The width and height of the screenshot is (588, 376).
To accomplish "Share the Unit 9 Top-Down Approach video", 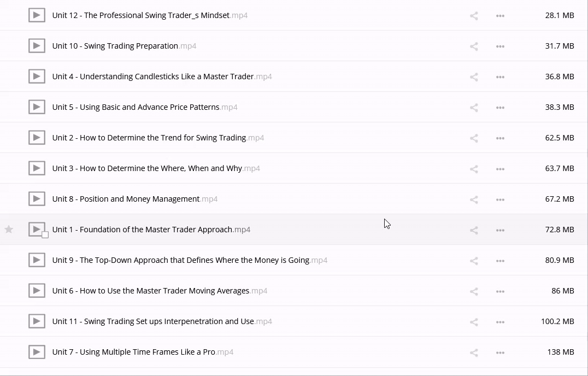I will (x=474, y=261).
